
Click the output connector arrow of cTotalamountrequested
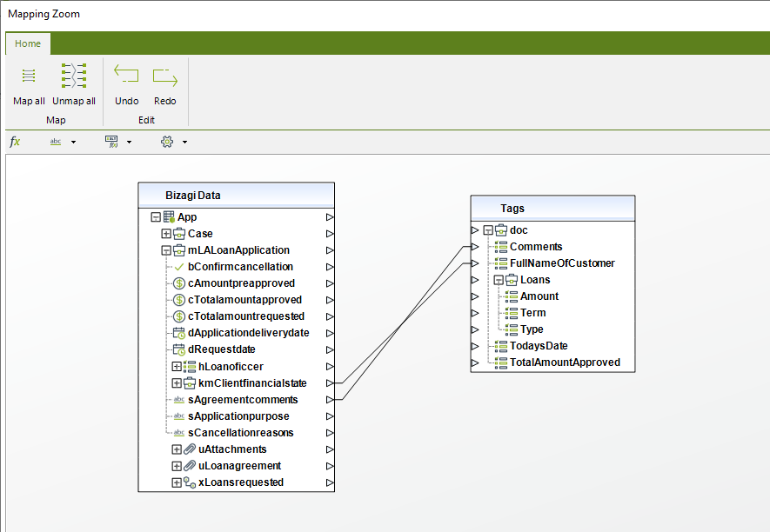330,316
